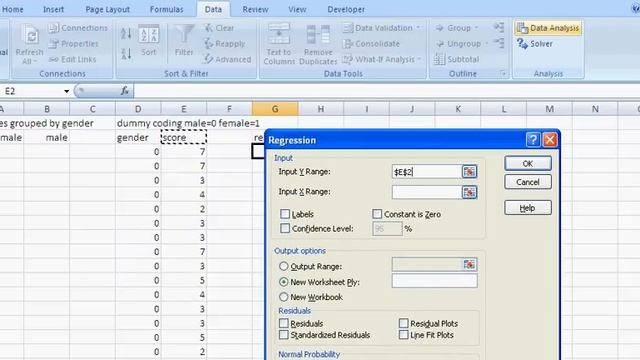Image resolution: width=640 pixels, height=360 pixels.
Task: Click the Output Range selector icon
Action: click(469, 265)
